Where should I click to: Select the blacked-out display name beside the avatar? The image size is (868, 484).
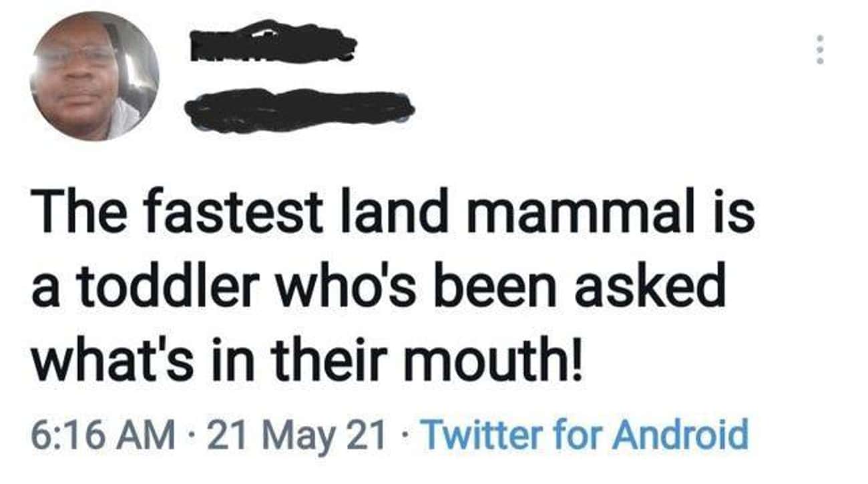pos(273,43)
